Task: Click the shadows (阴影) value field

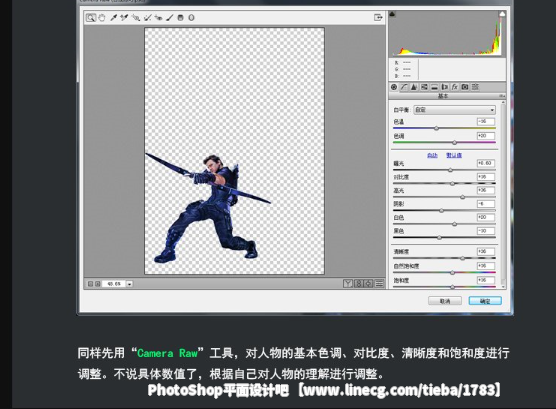Action: coord(486,204)
